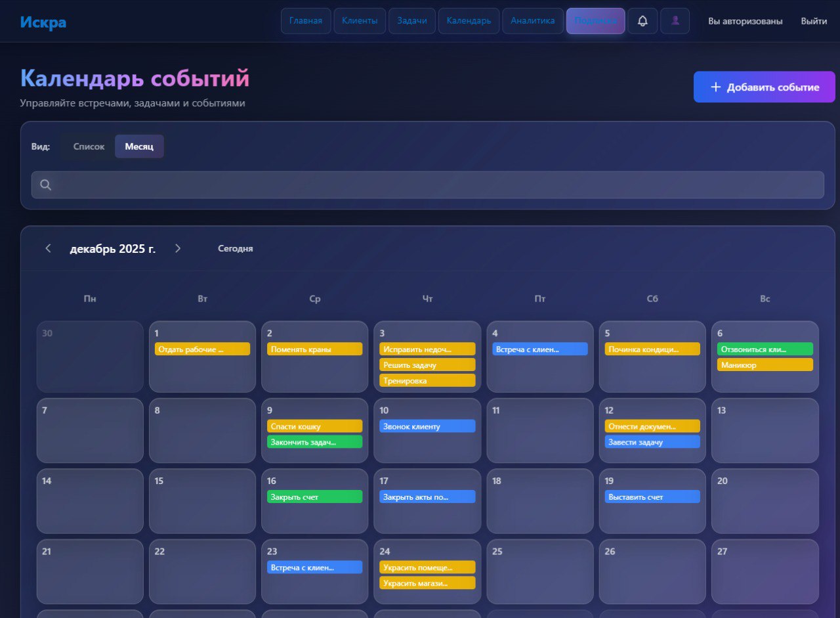Open the Клиенты tab
Image resolution: width=840 pixels, height=618 pixels.
pos(360,21)
